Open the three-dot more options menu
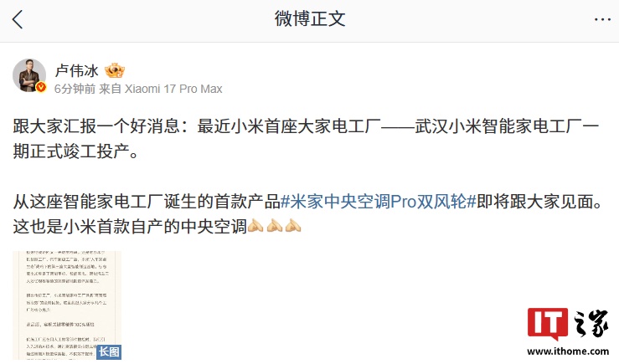The width and height of the screenshot is (619, 364). (602, 19)
